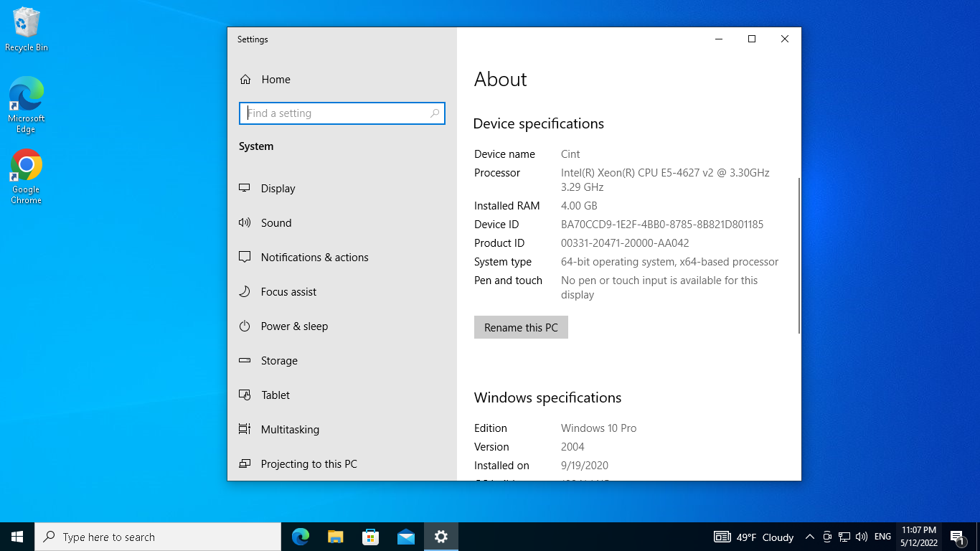Click the device name value Cint

tap(570, 154)
